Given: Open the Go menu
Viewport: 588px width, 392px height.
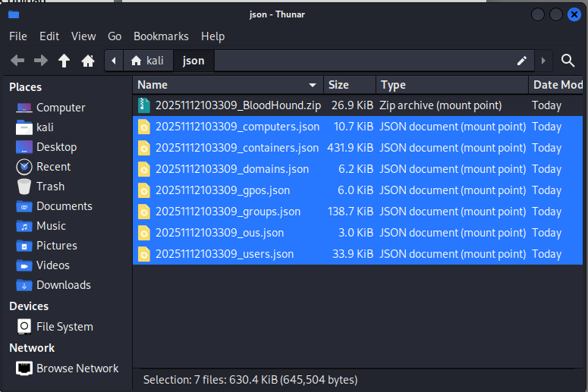Looking at the screenshot, I should point(115,36).
